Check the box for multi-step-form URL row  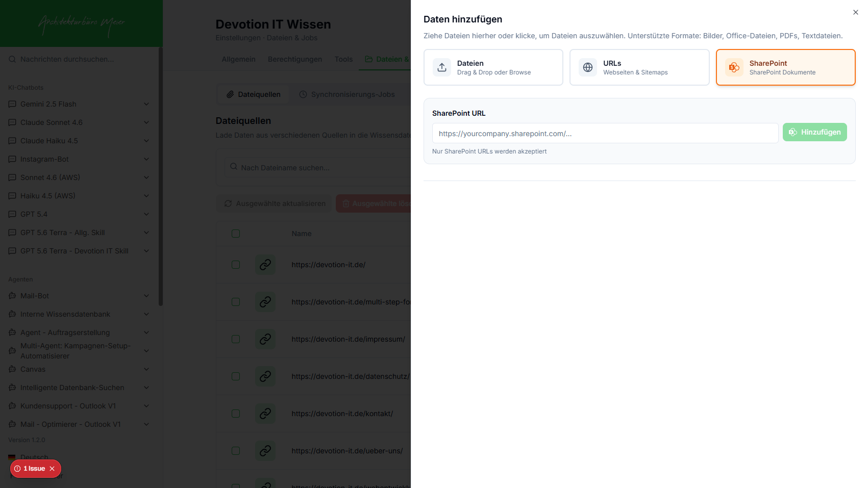(236, 302)
